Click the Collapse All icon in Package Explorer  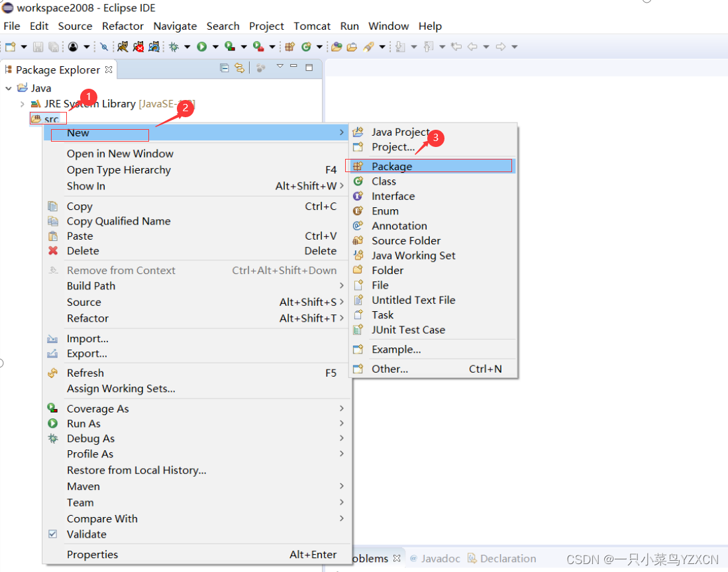point(225,68)
